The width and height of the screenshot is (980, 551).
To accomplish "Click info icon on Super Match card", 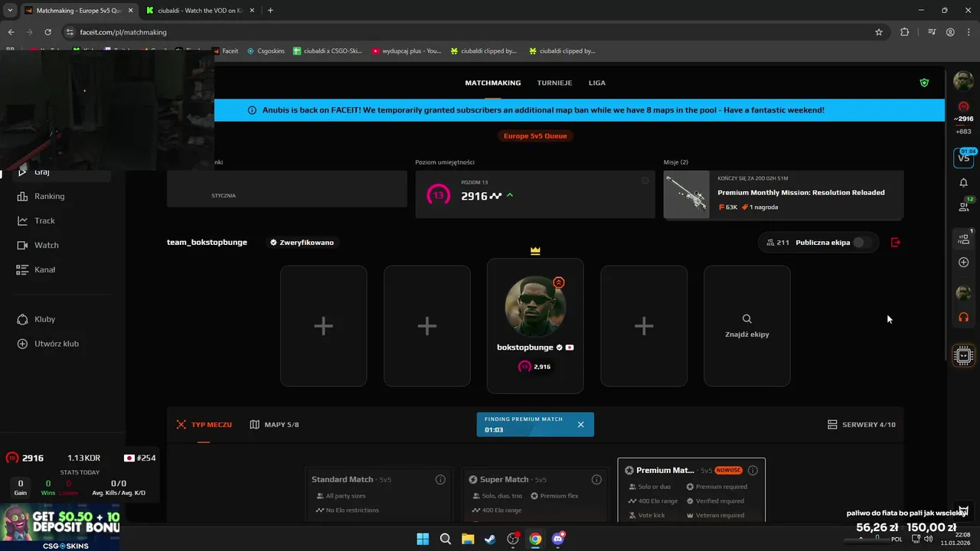I will coord(596,480).
